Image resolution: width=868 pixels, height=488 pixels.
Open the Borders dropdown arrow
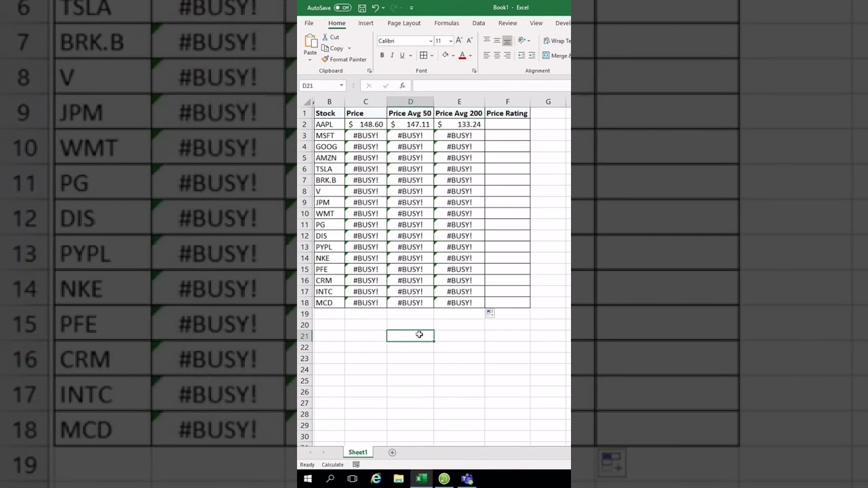431,56
